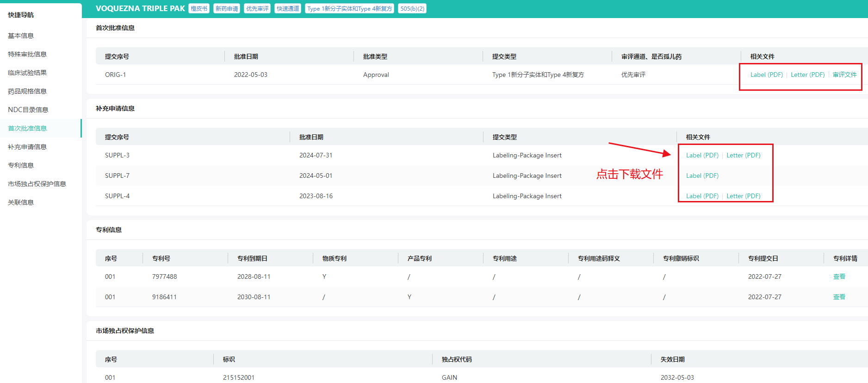The height and width of the screenshot is (383, 868).
Task: Click SUPPL-7 submission cell
Action: 118,176
